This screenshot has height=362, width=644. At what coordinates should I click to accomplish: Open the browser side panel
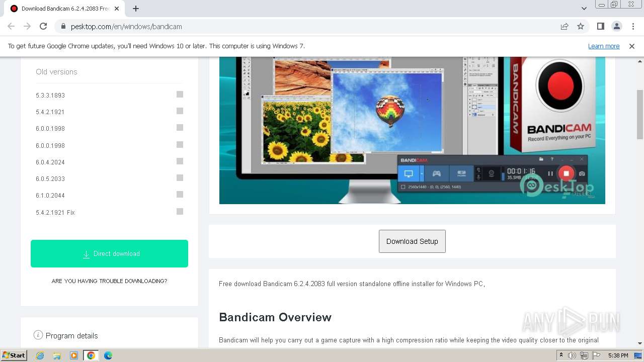pos(600,26)
